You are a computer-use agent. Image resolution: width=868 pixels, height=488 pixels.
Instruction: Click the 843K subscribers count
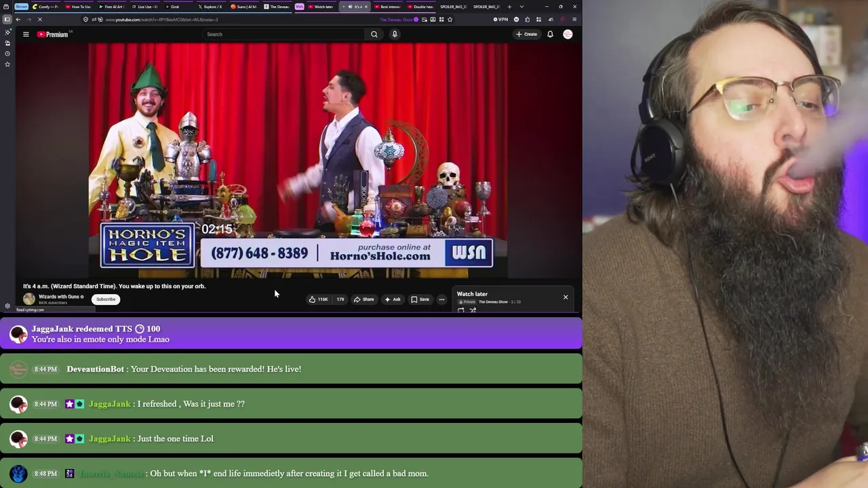pos(52,302)
